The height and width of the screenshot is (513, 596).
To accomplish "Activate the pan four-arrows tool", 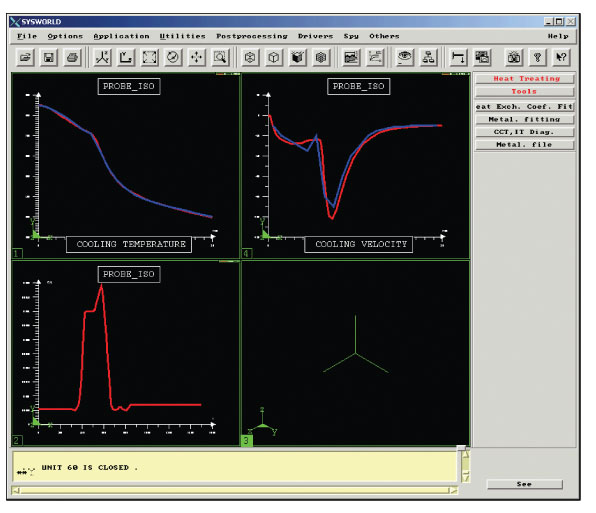I will coord(197,57).
